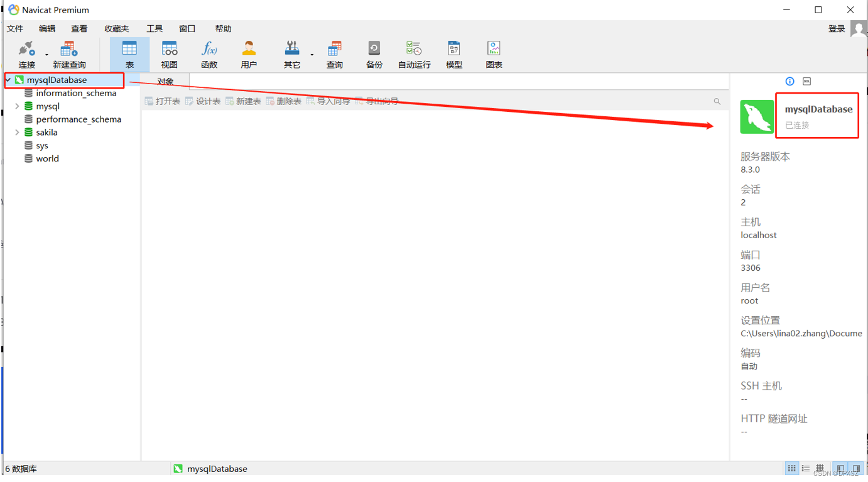Image resolution: width=868 pixels, height=482 pixels.
Task: Select the 表 table toolbar button
Action: pyautogui.click(x=129, y=55)
